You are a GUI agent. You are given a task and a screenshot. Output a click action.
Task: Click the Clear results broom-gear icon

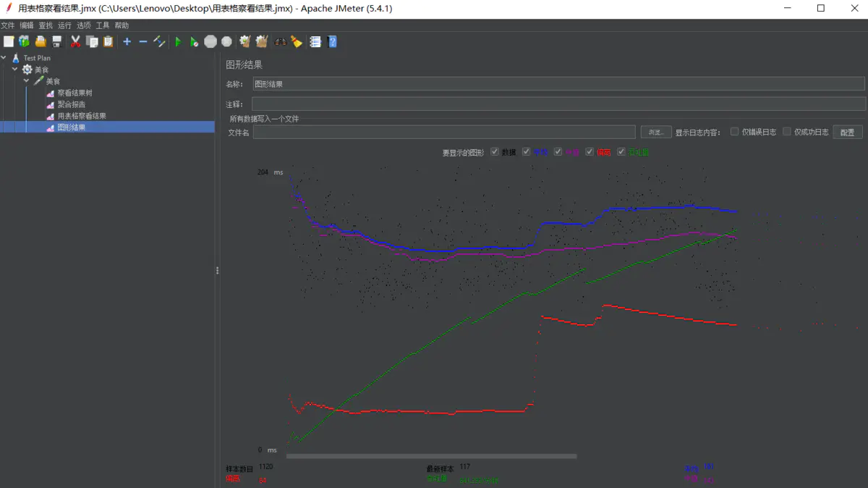(x=245, y=42)
